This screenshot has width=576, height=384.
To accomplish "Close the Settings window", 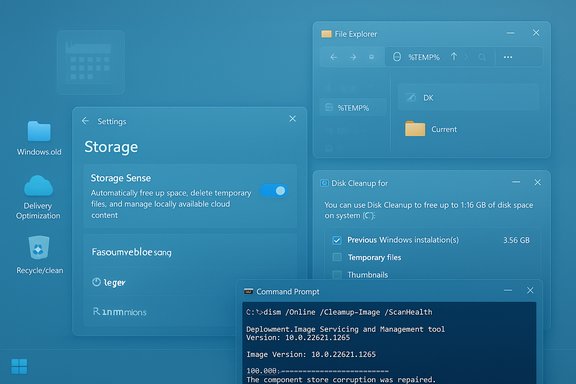I will tap(292, 119).
